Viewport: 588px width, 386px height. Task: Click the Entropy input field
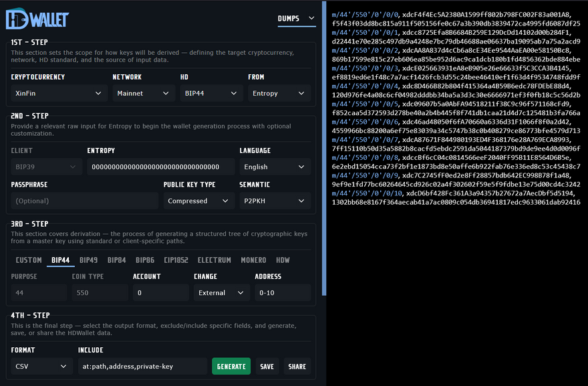[160, 167]
